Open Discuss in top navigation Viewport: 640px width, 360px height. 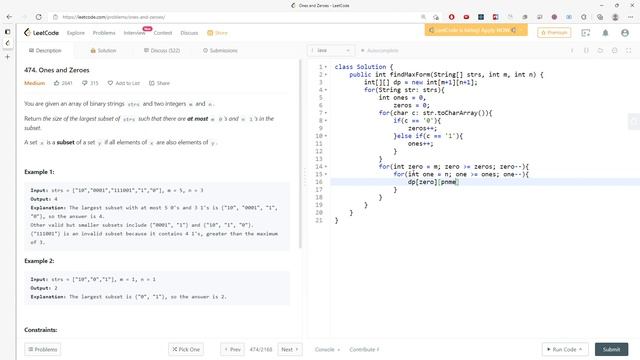[x=189, y=33]
